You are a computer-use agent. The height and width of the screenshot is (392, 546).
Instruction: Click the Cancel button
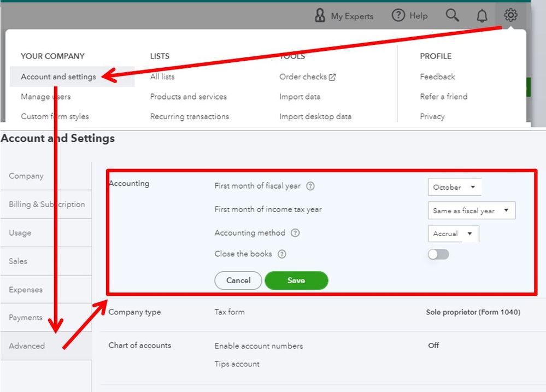tap(238, 280)
